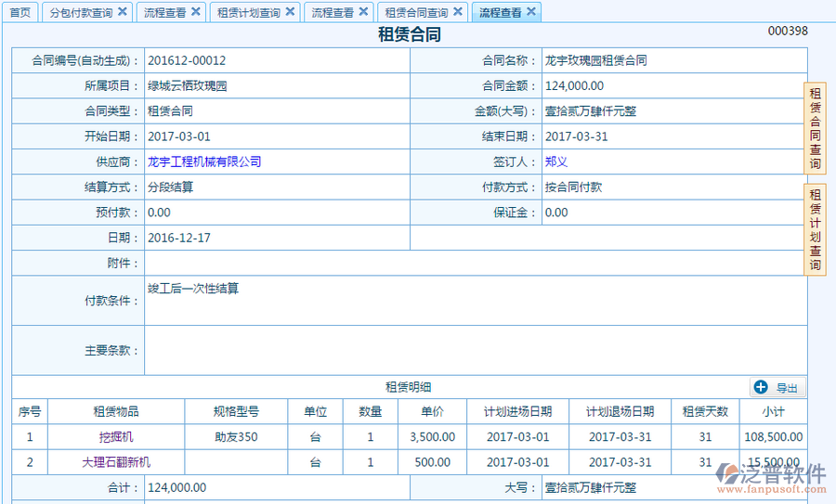Open the 大理石翻新机 rental item link
836x504 pixels.
point(116,461)
